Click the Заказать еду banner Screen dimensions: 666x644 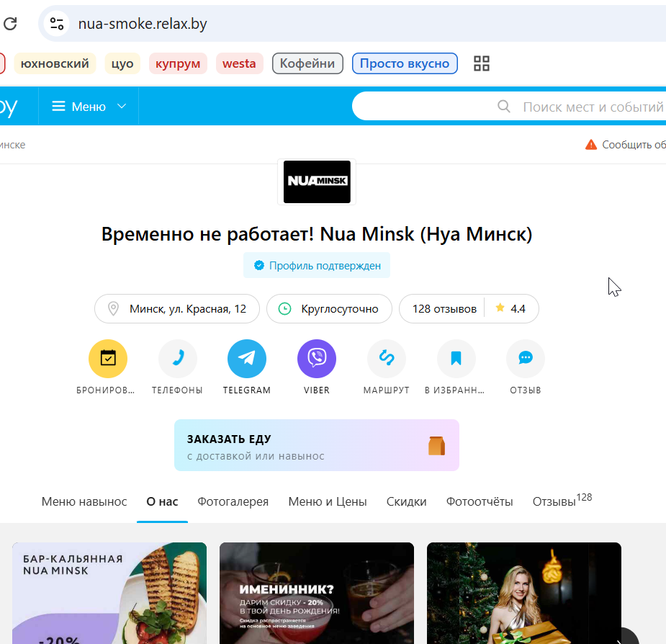pyautogui.click(x=316, y=445)
